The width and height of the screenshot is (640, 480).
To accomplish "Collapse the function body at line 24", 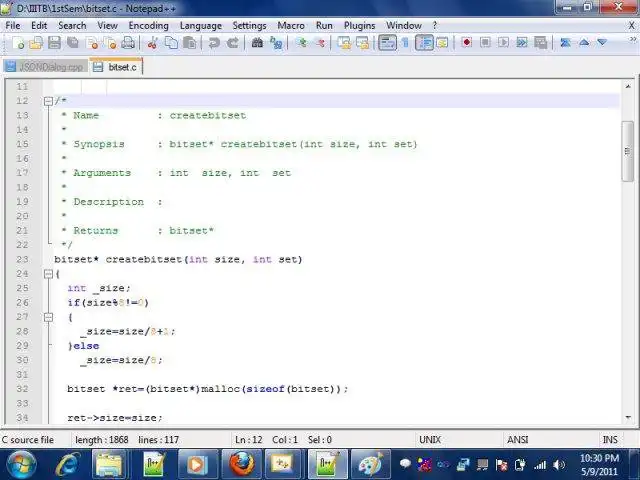I will (48, 273).
